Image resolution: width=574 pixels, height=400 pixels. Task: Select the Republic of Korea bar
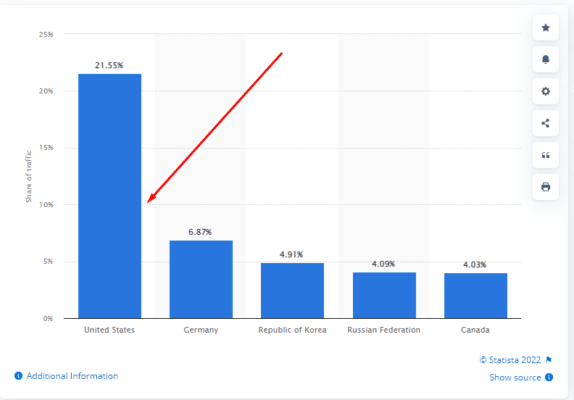click(292, 291)
